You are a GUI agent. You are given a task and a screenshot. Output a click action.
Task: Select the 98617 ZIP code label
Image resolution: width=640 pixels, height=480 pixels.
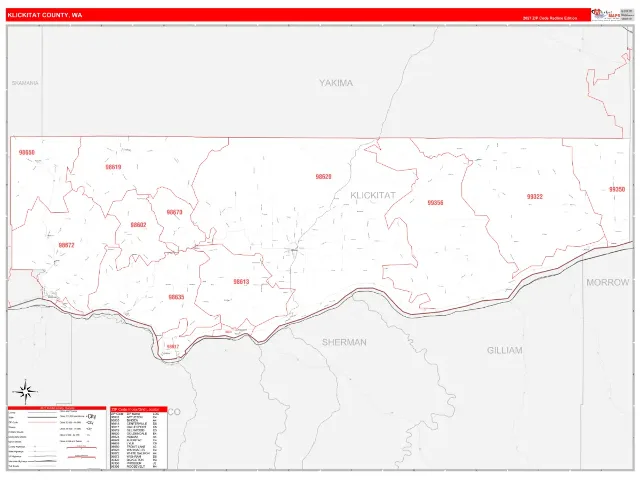click(173, 347)
